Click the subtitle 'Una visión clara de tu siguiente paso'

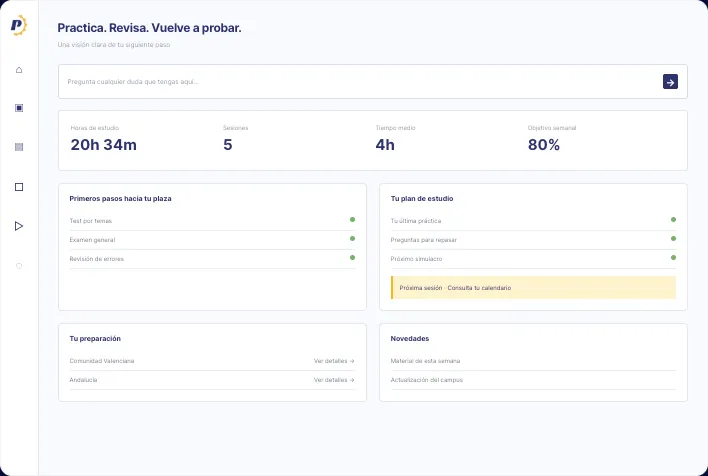click(x=114, y=45)
